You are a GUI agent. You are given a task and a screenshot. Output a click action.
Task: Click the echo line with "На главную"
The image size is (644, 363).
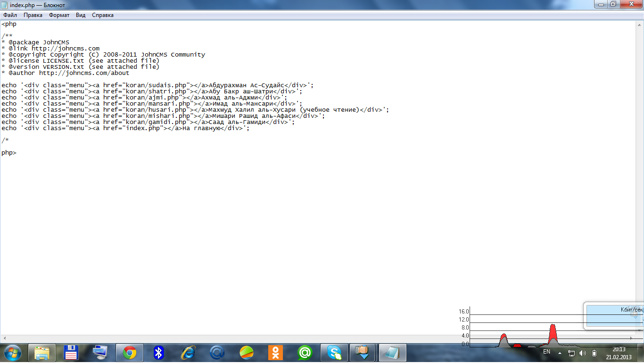(125, 128)
